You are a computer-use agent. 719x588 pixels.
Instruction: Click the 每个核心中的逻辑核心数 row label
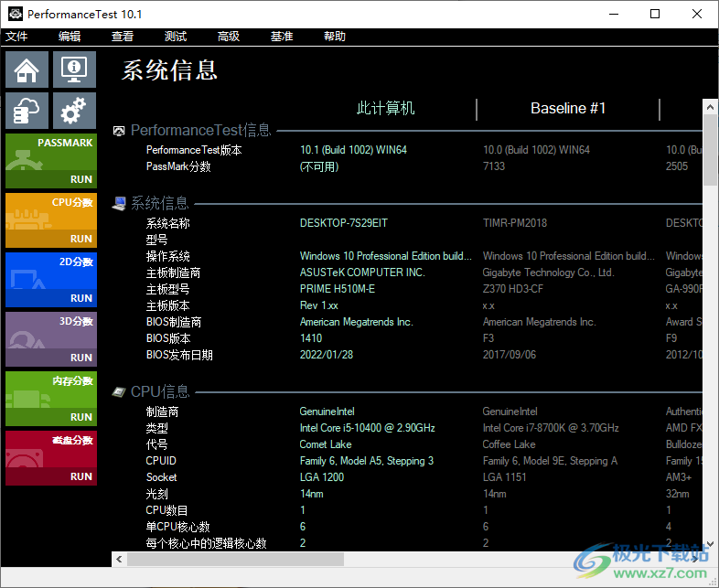click(x=207, y=543)
